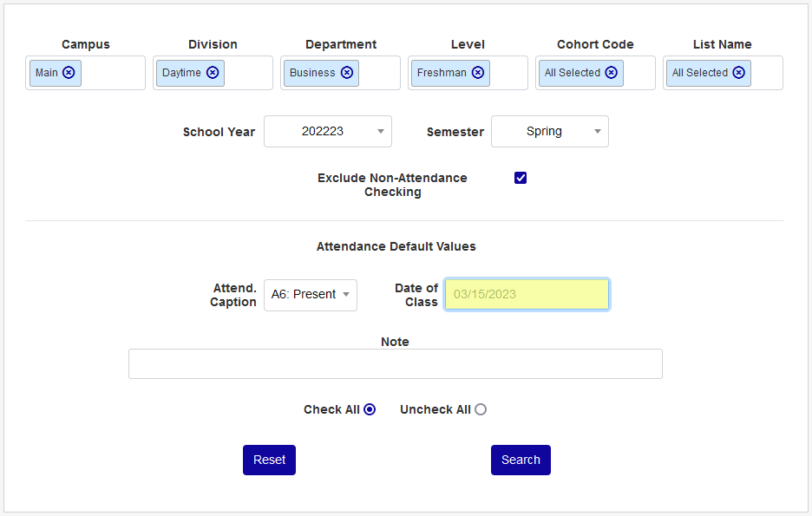
Task: Remove the Main campus tag
Action: (69, 73)
